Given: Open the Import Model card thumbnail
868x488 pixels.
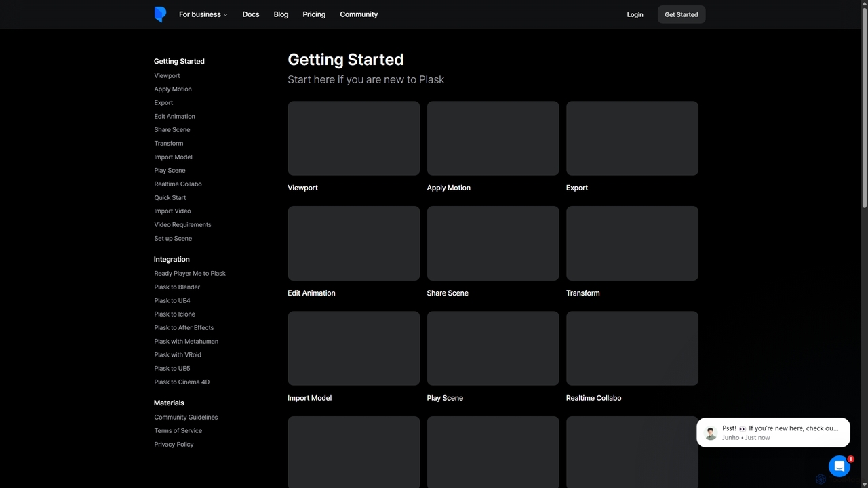Looking at the screenshot, I should pos(354,348).
